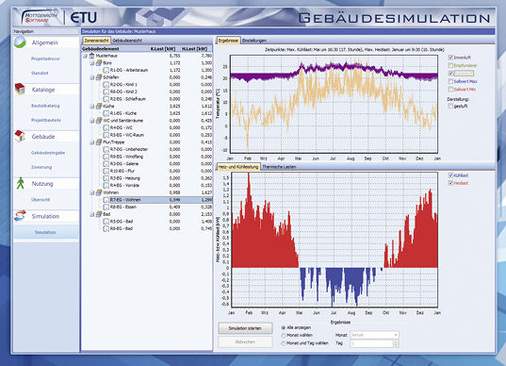
Task: Click the Schlafen zone icon
Action: pos(99,77)
